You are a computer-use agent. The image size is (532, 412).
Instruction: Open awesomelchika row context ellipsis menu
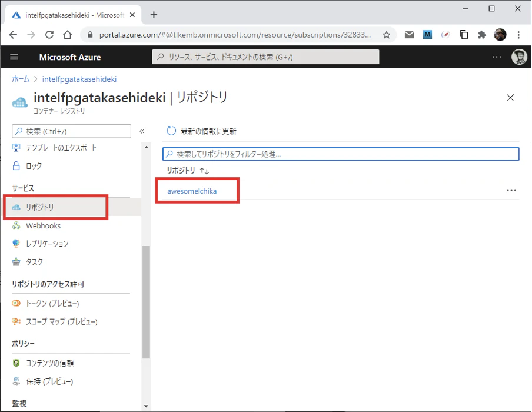[511, 190]
